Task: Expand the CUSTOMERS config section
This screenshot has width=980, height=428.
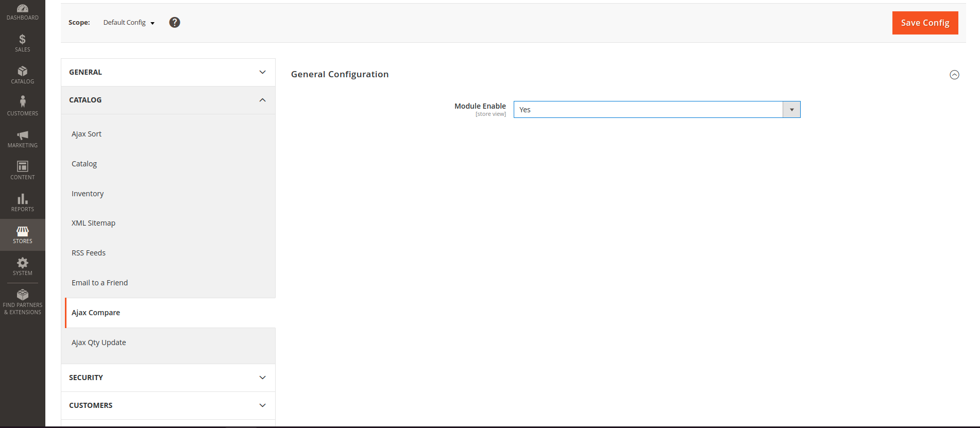Action: coord(168,405)
